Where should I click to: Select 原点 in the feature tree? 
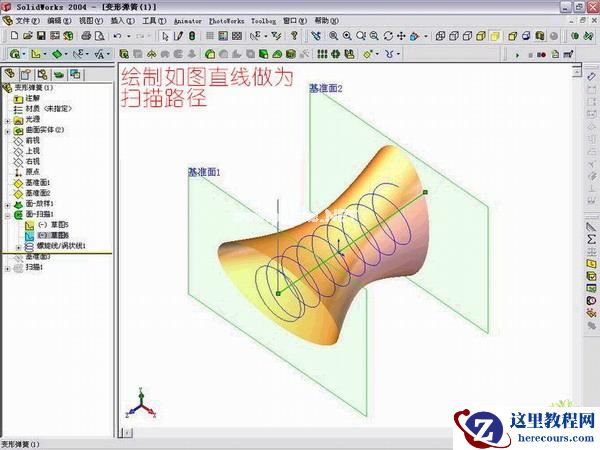coord(33,172)
